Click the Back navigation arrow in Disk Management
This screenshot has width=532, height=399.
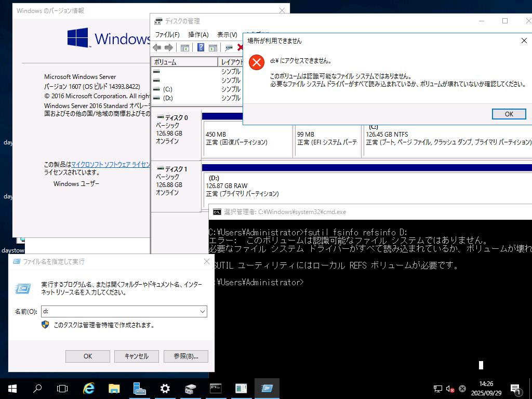[156, 47]
